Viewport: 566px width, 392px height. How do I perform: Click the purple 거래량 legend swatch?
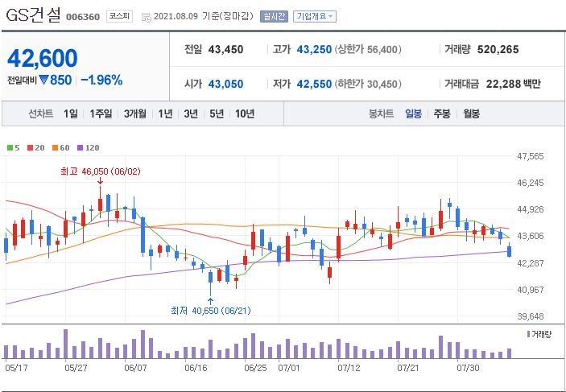528,334
